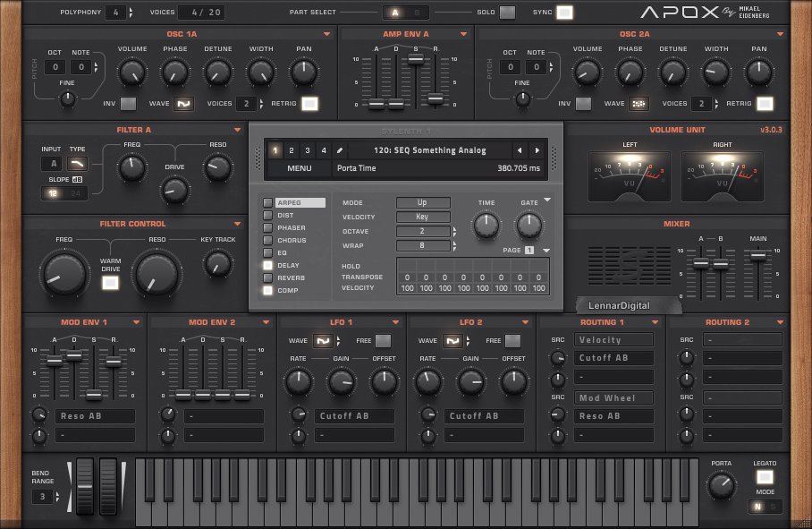Open the arpeggiator MODE dropdown showing Up
Viewport: 812px width, 529px height.
[x=422, y=202]
